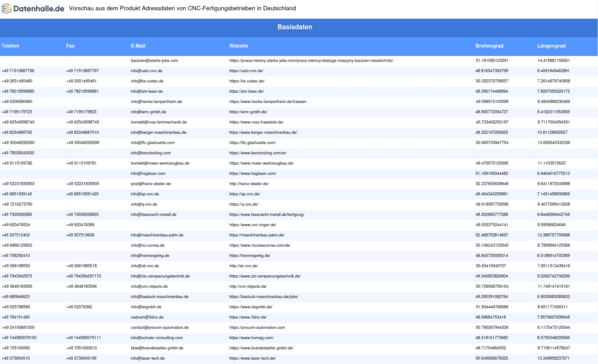This screenshot has height=364, width=598.
Task: Click email info@berger-maschinenbau.de
Action: coord(159,133)
